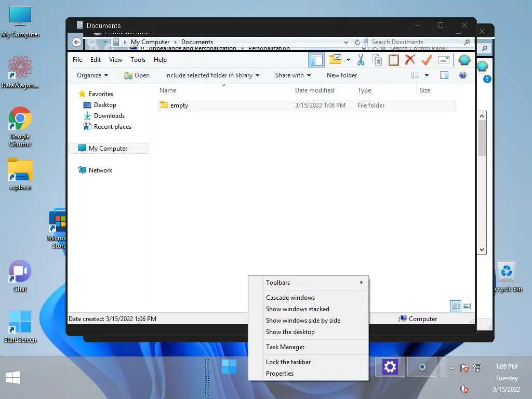Image resolution: width=532 pixels, height=399 pixels.
Task: Open the Help menu
Action: pos(160,60)
